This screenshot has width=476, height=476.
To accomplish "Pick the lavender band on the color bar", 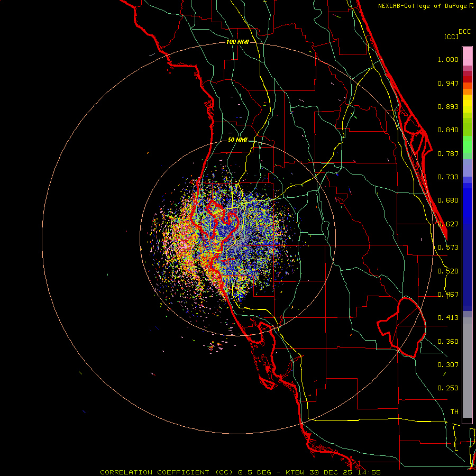I will click(467, 168).
